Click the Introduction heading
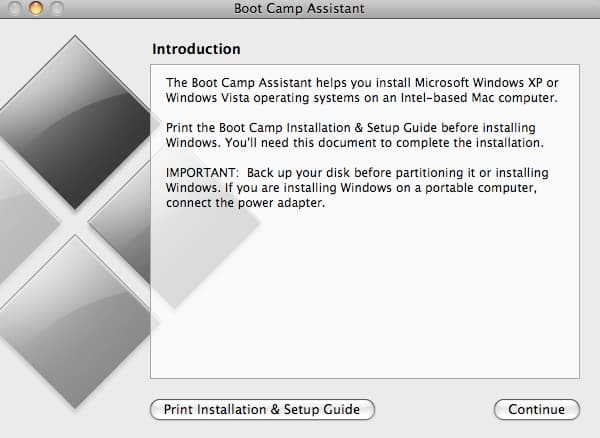This screenshot has width=600, height=438. (196, 48)
